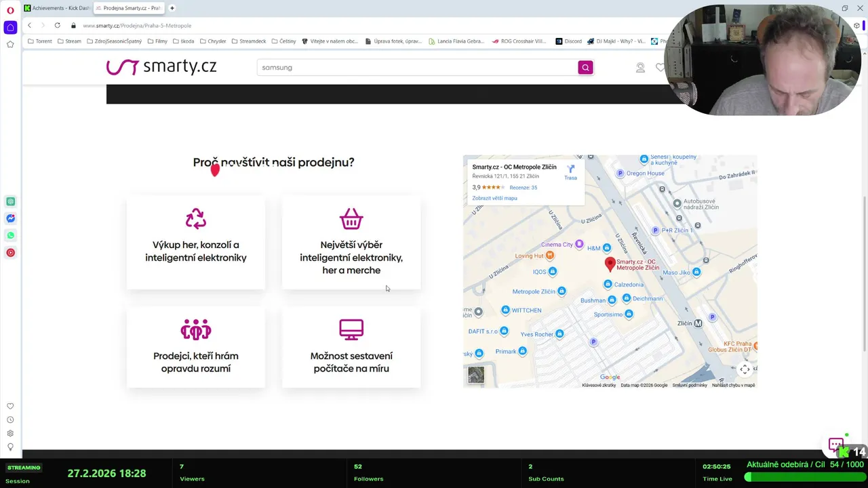Open a new browser tab
Viewport: 868px width, 488px height.
[172, 8]
